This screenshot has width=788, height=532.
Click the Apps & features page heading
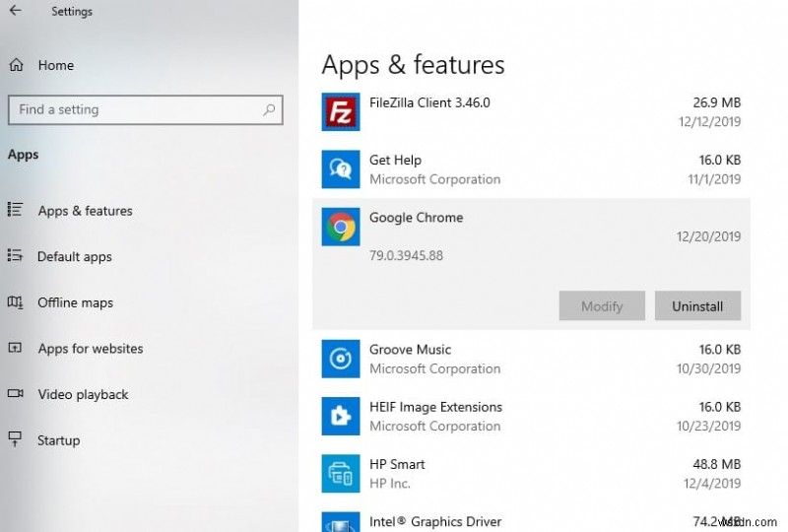click(x=413, y=65)
